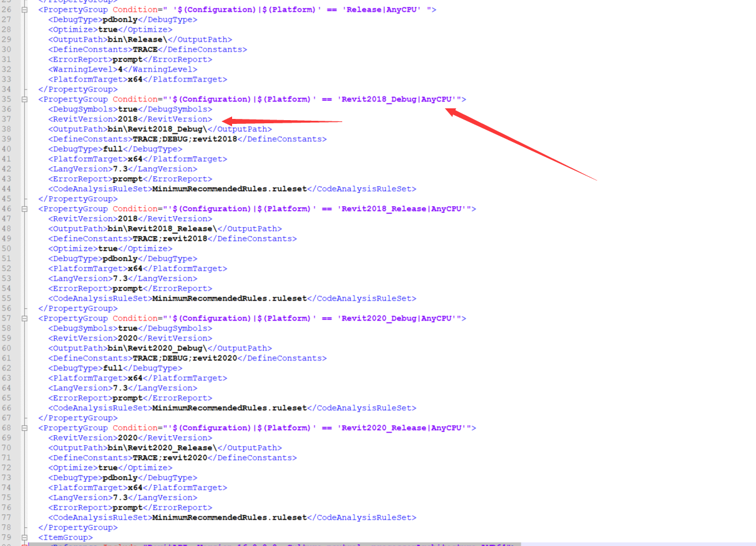This screenshot has width=756, height=546.
Task: Click the OutputPath value 'bin\Release\'
Action: click(x=138, y=40)
